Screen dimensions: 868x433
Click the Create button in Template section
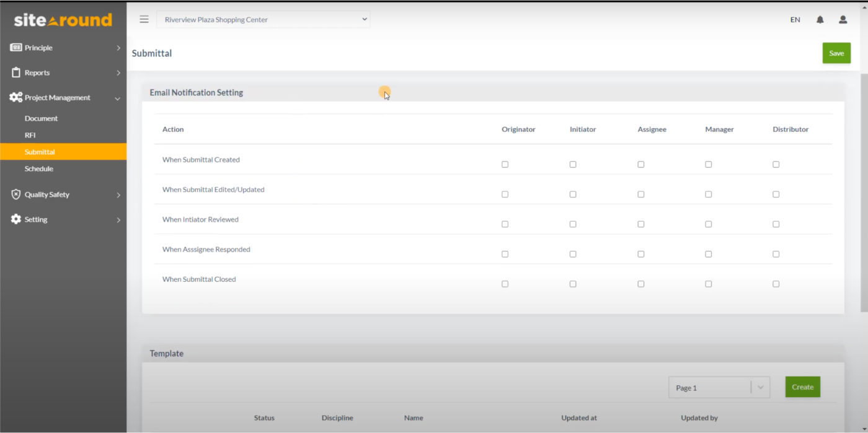pyautogui.click(x=802, y=387)
